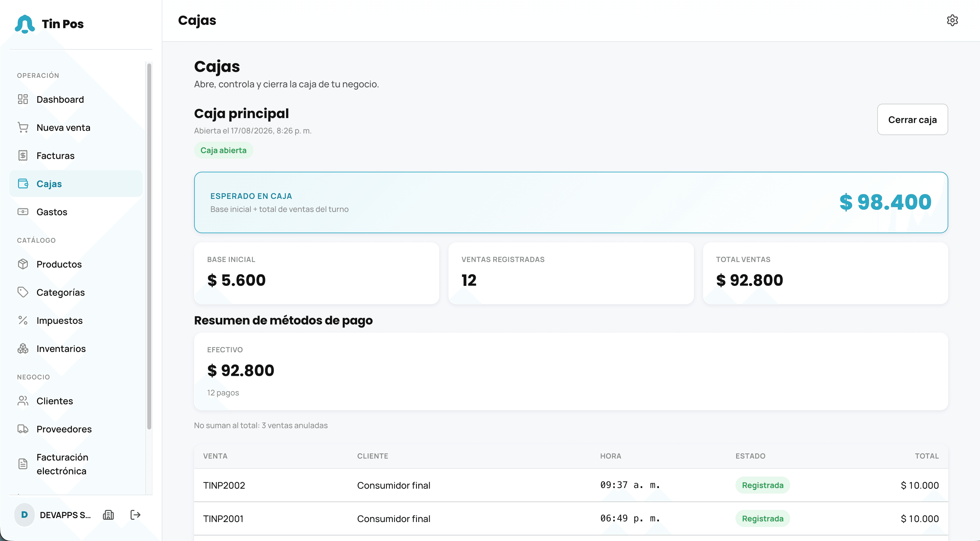Click the Categorías tag icon
The image size is (980, 541).
tap(23, 292)
